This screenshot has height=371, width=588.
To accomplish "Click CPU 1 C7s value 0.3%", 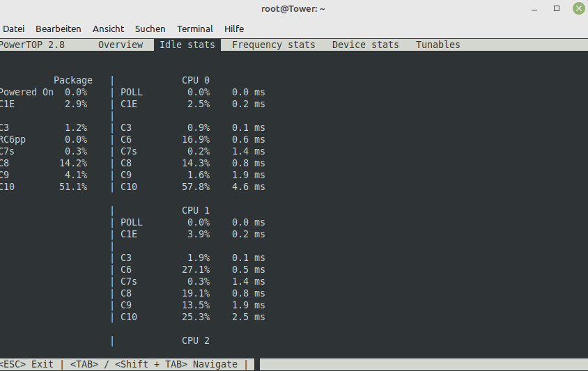I will click(x=199, y=281).
